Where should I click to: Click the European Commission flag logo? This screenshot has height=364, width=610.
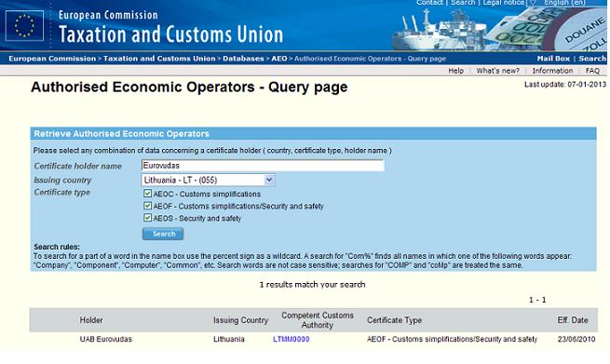point(24,26)
